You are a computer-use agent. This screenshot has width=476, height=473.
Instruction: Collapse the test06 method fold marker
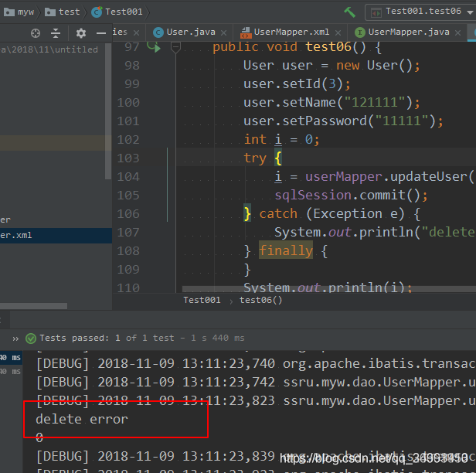point(175,47)
